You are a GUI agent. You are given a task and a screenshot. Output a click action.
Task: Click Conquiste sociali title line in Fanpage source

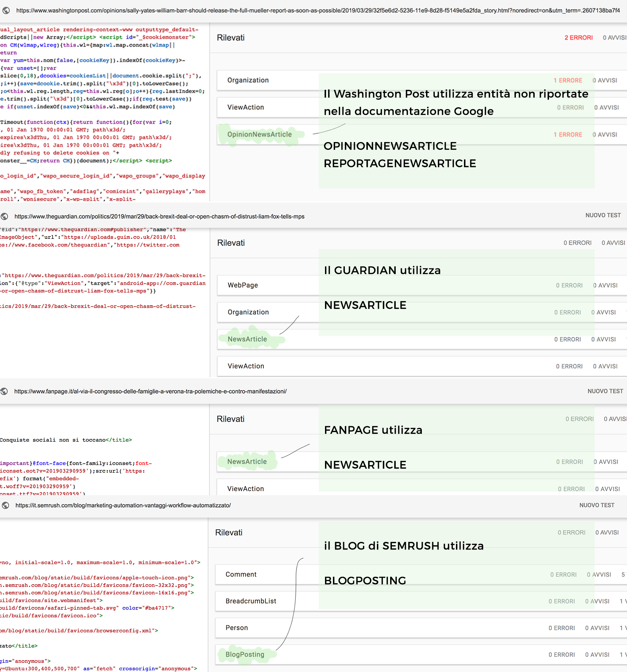[x=66, y=440]
